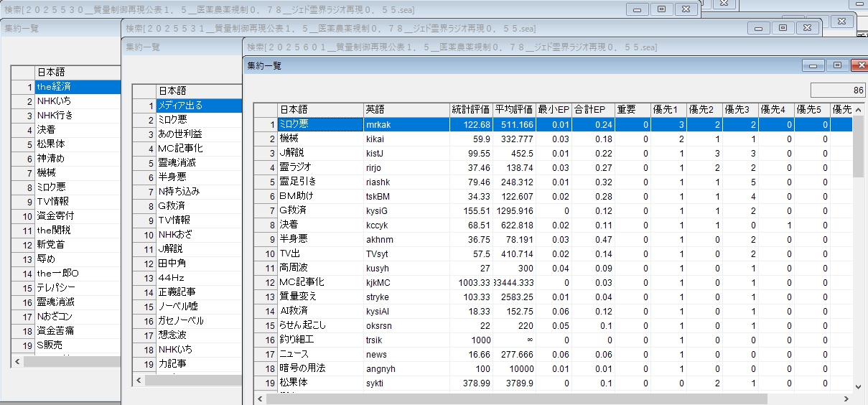The width and height of the screenshot is (868, 405).
Task: Click the front table's horizontal scrollbar right arrow
Action: tap(846, 399)
